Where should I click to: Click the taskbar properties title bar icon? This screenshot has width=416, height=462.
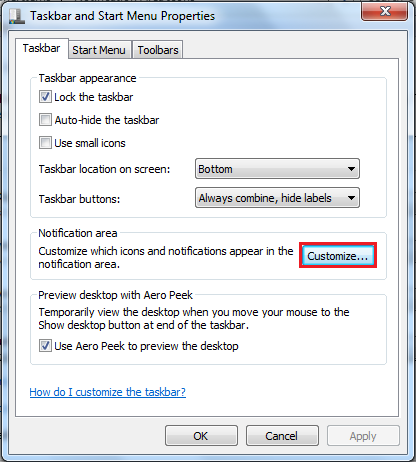[17, 16]
